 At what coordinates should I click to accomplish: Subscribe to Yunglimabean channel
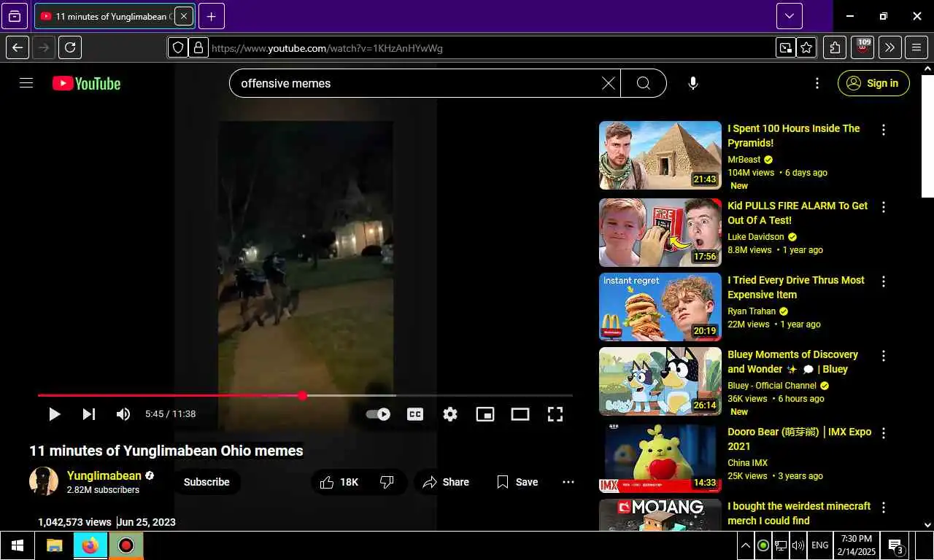tap(207, 482)
